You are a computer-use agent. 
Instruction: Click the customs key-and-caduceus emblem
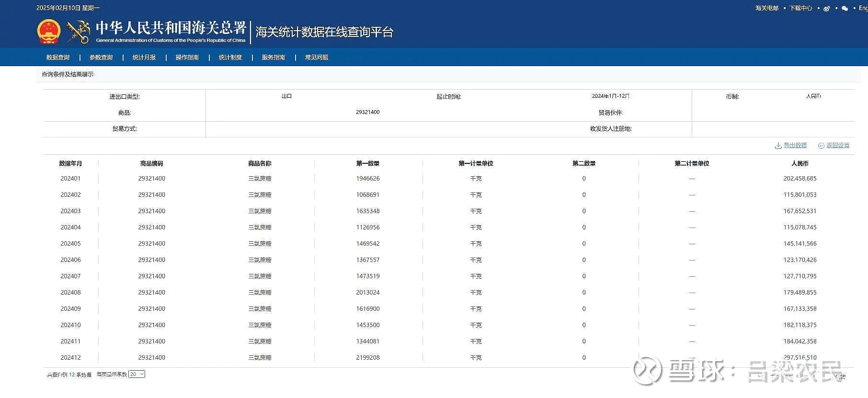(78, 32)
